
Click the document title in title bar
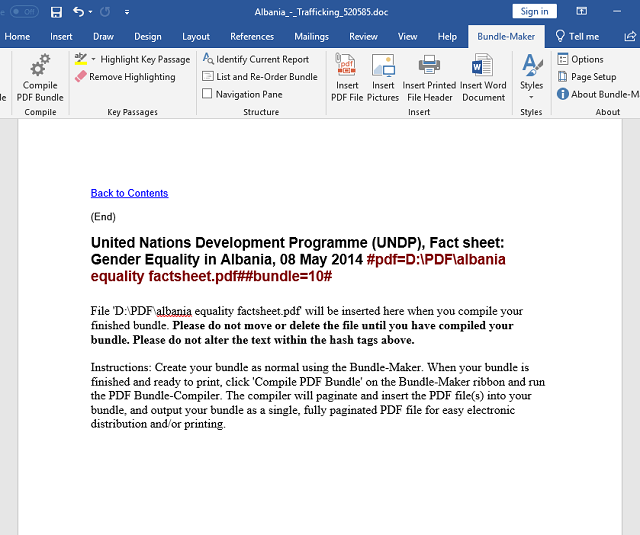point(321,12)
